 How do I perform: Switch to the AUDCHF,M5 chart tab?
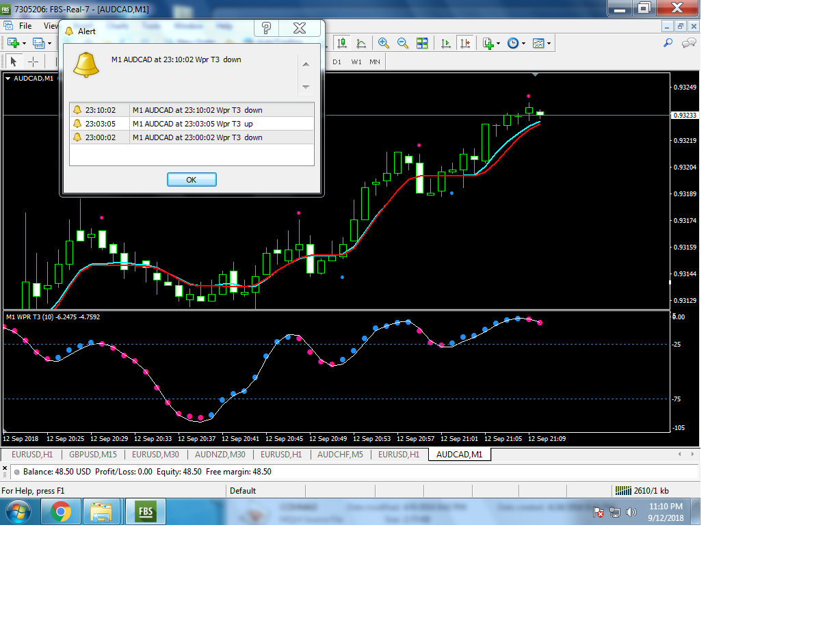(x=340, y=455)
